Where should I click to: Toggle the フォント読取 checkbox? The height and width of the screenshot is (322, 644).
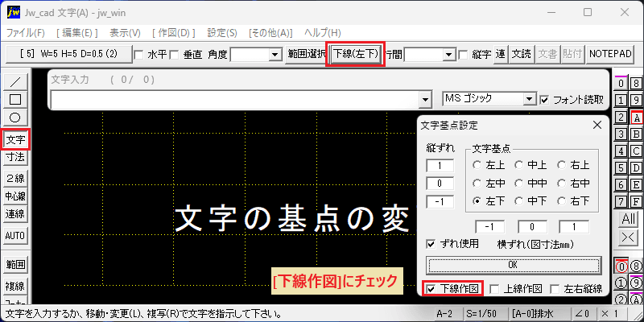[545, 100]
